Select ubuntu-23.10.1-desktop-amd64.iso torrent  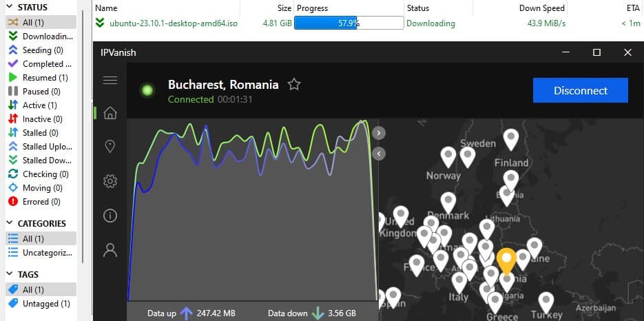[174, 23]
